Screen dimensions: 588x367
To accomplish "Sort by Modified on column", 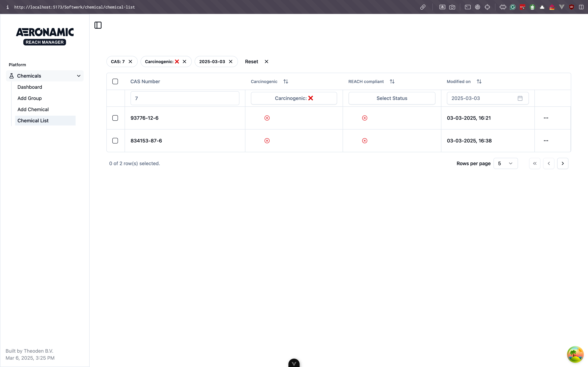I will click(x=479, y=82).
